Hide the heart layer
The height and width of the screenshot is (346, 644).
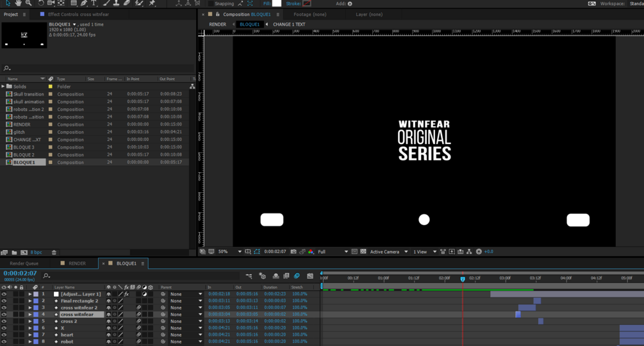tap(4, 335)
